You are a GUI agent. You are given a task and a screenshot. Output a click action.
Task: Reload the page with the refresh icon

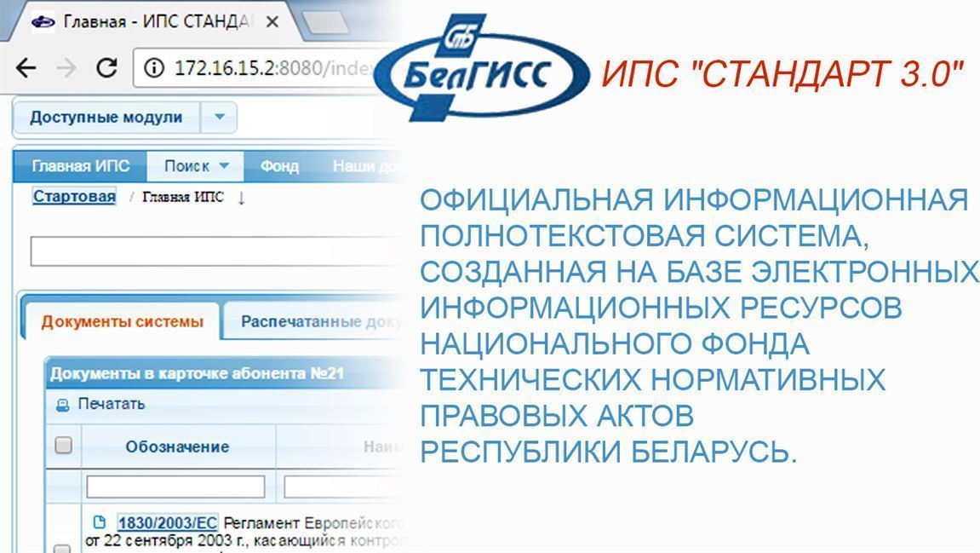[x=106, y=68]
